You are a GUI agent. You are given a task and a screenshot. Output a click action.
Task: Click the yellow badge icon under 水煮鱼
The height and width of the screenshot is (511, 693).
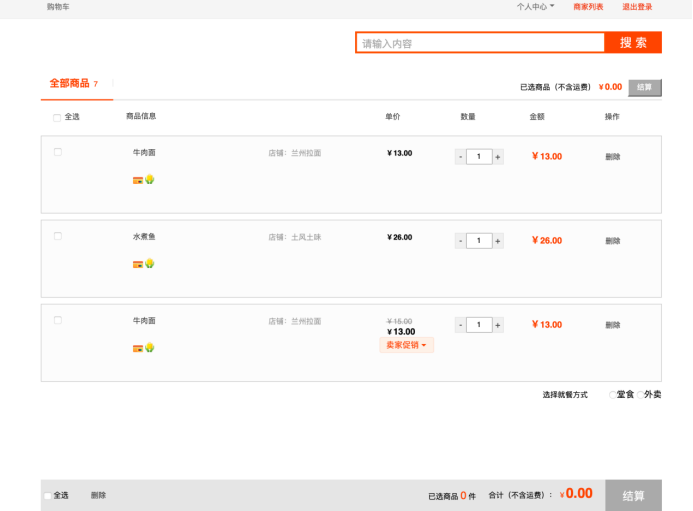point(149,264)
